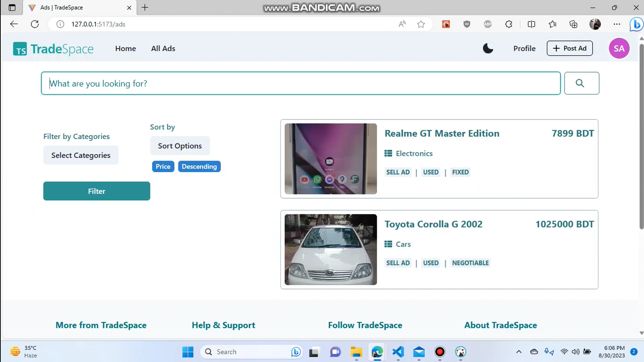
Task: Click the TradeSpace logo
Action: pos(53,49)
